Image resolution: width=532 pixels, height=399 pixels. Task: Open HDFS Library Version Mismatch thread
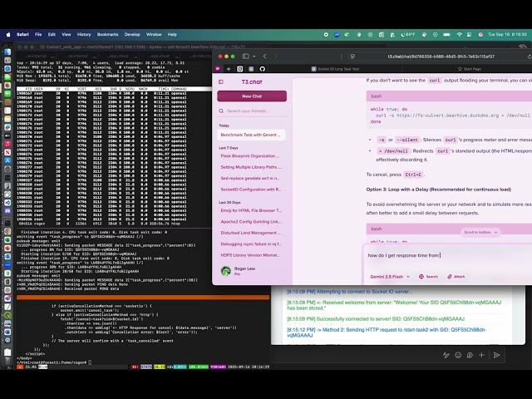tap(251, 255)
